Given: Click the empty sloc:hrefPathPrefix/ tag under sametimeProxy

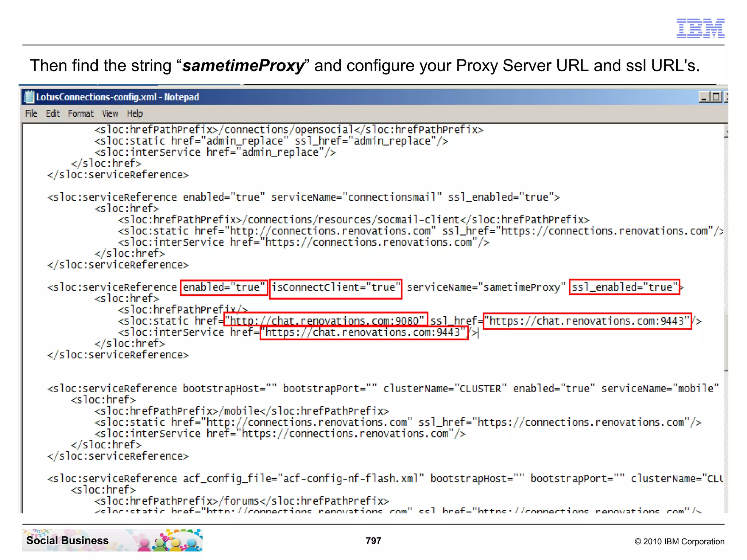Looking at the screenshot, I should pos(183,310).
